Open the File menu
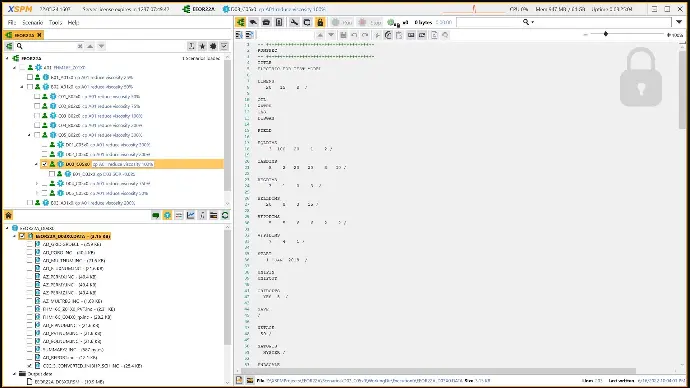The height and width of the screenshot is (388, 690). tap(12, 22)
